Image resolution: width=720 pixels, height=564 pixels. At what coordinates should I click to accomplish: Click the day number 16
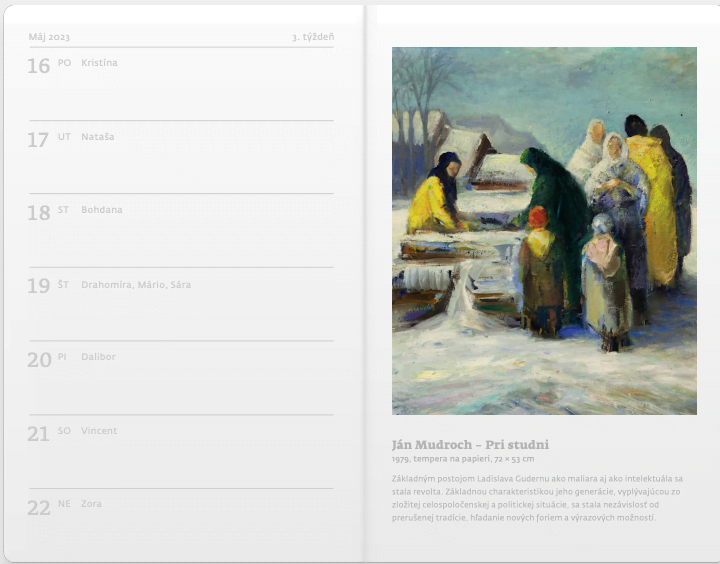[x=39, y=66]
